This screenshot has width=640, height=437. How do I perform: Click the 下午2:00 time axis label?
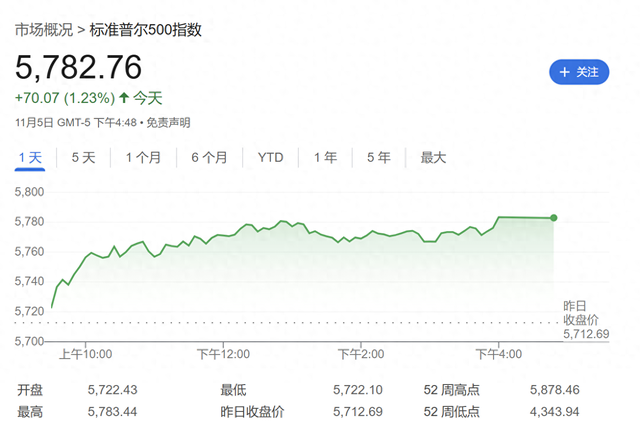(361, 353)
